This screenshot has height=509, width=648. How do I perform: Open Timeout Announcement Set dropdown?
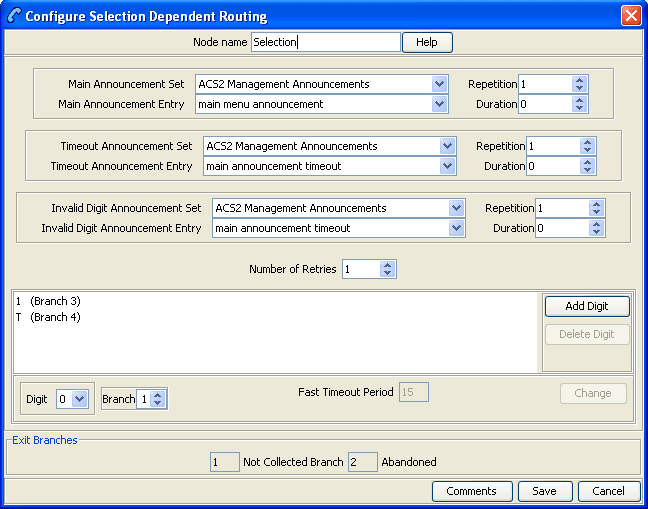pyautogui.click(x=447, y=146)
